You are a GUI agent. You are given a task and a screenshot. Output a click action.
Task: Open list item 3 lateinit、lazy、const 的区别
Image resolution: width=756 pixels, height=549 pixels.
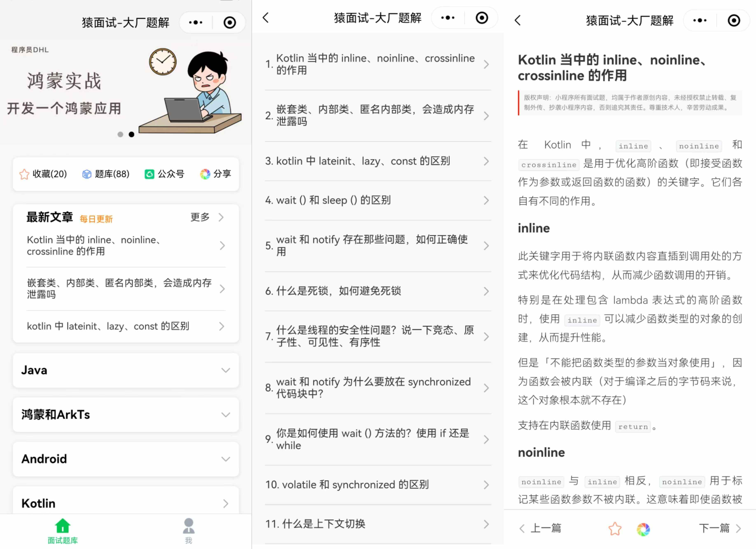coord(378,161)
